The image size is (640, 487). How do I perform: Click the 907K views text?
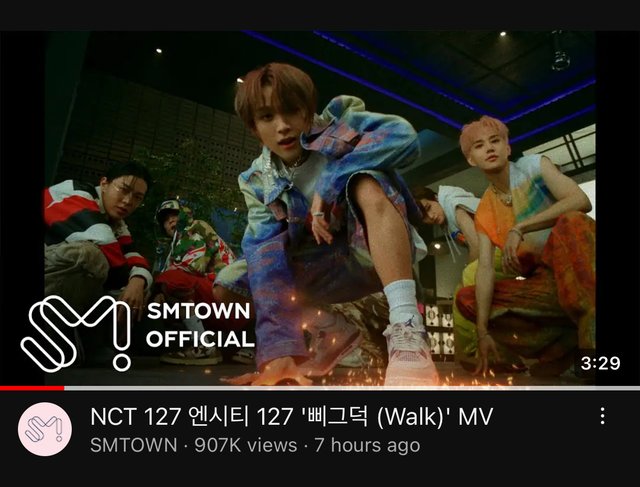coord(246,445)
